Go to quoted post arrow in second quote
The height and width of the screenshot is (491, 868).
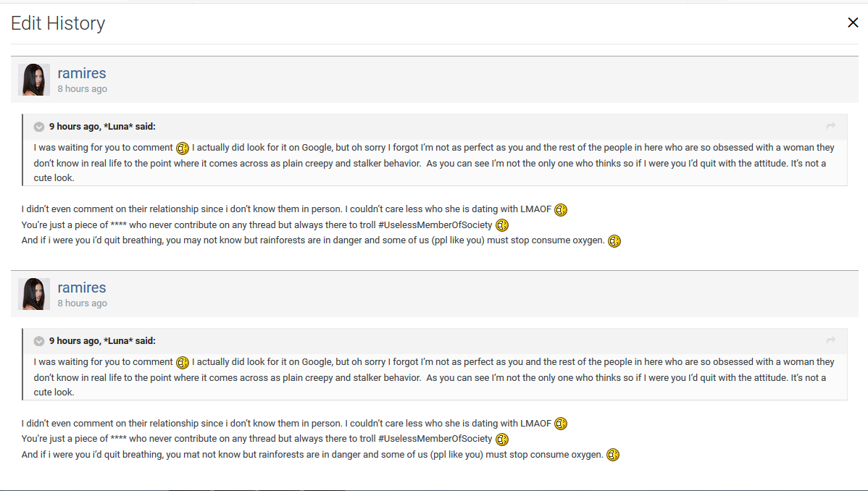point(831,340)
